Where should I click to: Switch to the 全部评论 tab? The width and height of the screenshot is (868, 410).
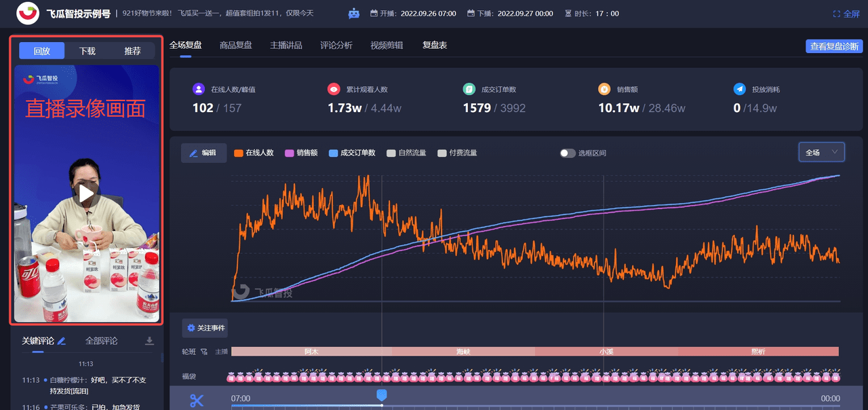click(102, 341)
